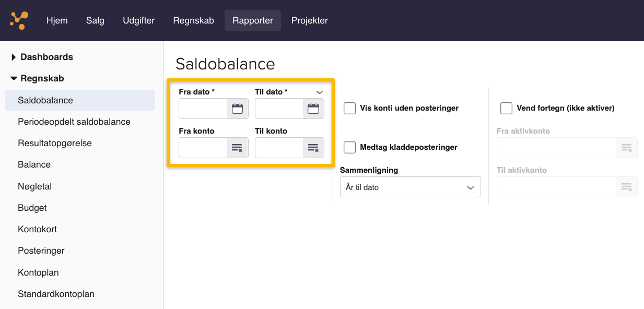
Task: Expand the Dashboards section
Action: 14,57
